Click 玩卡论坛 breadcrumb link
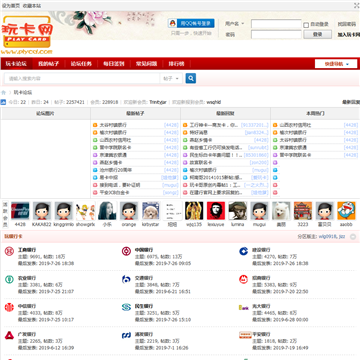 (23, 92)
